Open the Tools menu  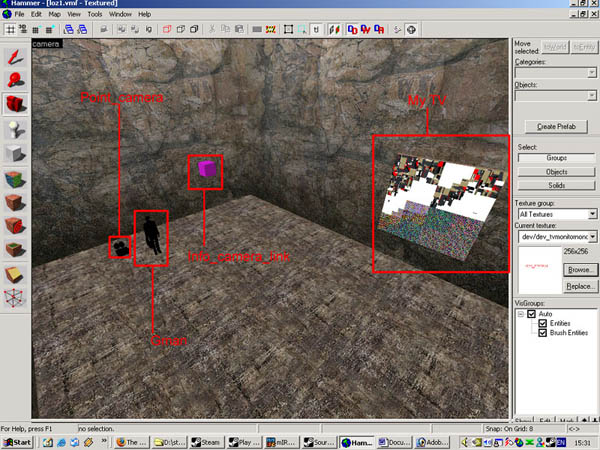(x=95, y=15)
